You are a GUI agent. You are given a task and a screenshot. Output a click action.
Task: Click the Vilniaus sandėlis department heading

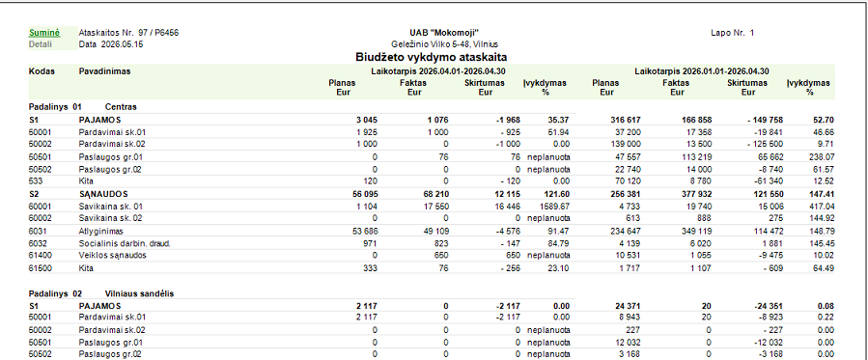(139, 293)
